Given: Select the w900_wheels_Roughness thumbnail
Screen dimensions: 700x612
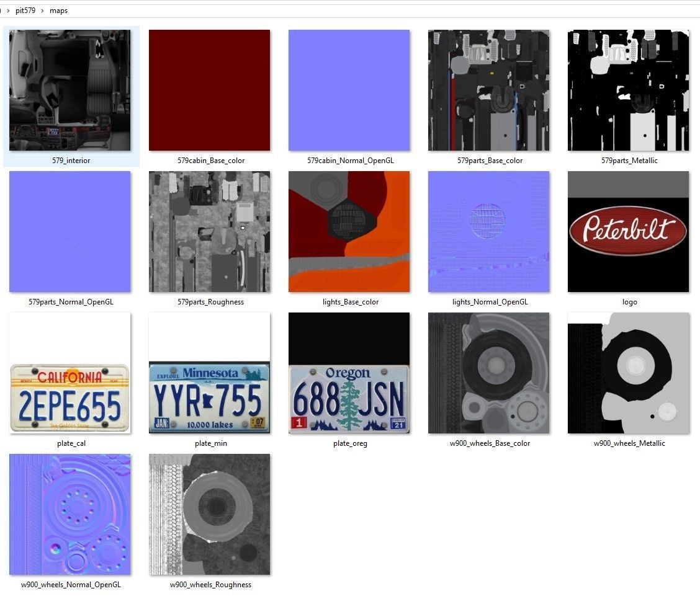Looking at the screenshot, I should (209, 514).
